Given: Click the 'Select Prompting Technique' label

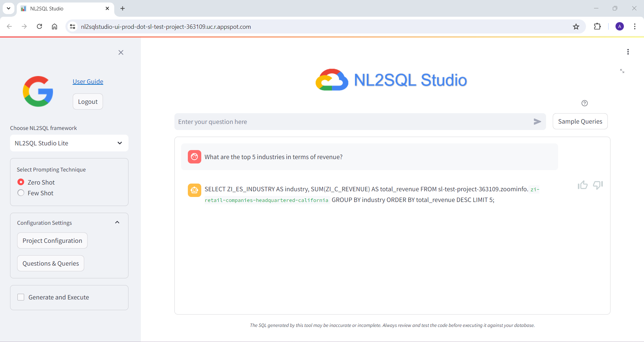Looking at the screenshot, I should (x=51, y=169).
